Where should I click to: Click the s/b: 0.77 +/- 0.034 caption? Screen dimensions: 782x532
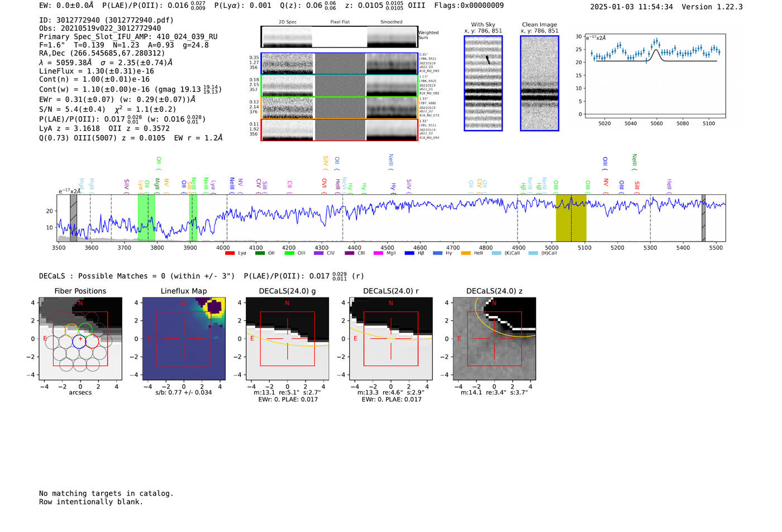pos(184,392)
